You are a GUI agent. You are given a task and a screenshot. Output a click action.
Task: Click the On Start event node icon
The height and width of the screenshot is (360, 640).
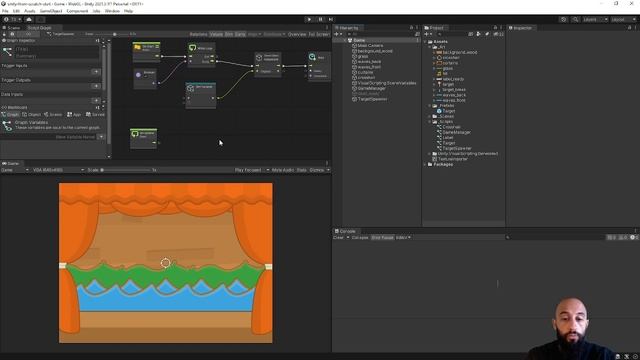[x=138, y=47]
